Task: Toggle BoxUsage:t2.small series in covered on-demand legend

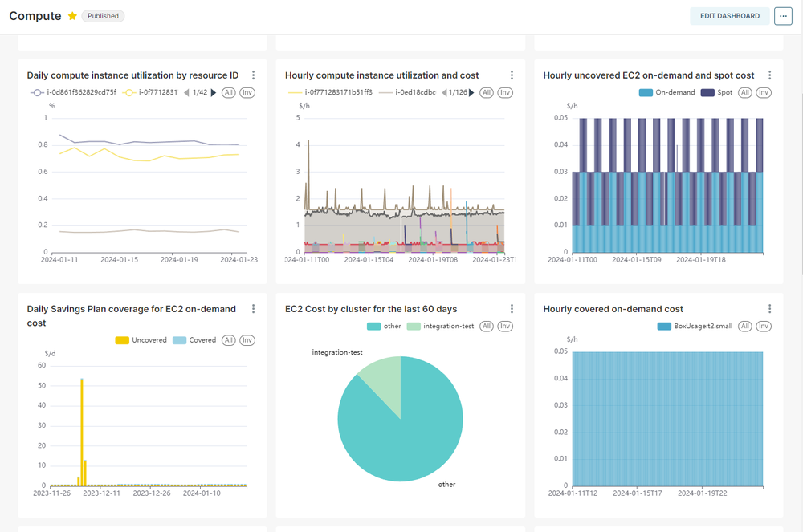Action: coord(695,327)
